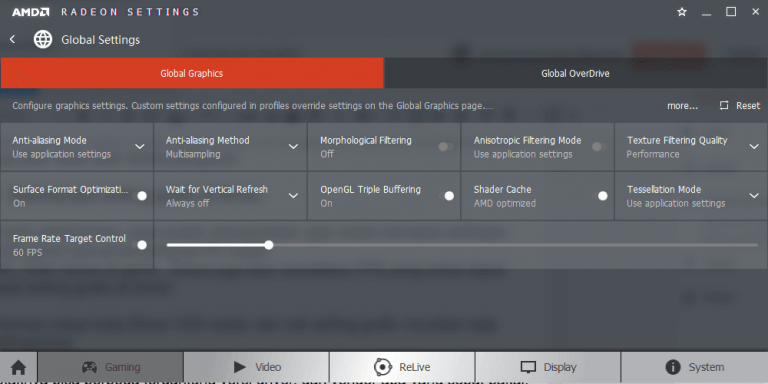The image size is (768, 384).
Task: Switch to Global OverDrive tab
Action: pyautogui.click(x=576, y=73)
